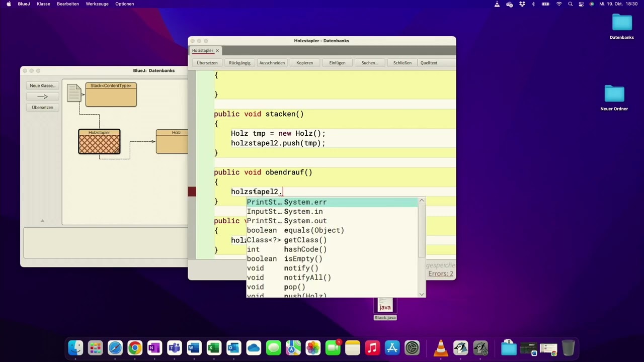Viewport: 644px width, 362px height.
Task: Close the Holzstapler editor tab
Action: pos(217,51)
